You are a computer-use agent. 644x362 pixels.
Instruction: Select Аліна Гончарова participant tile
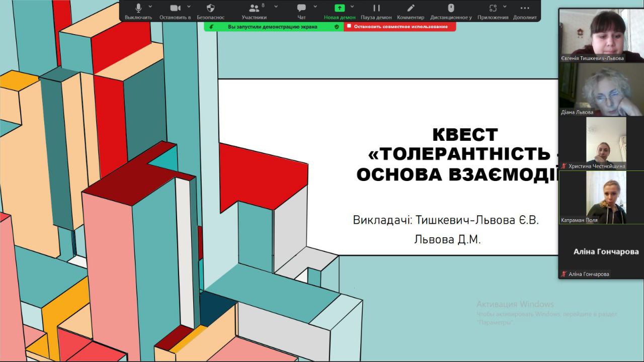pos(601,252)
